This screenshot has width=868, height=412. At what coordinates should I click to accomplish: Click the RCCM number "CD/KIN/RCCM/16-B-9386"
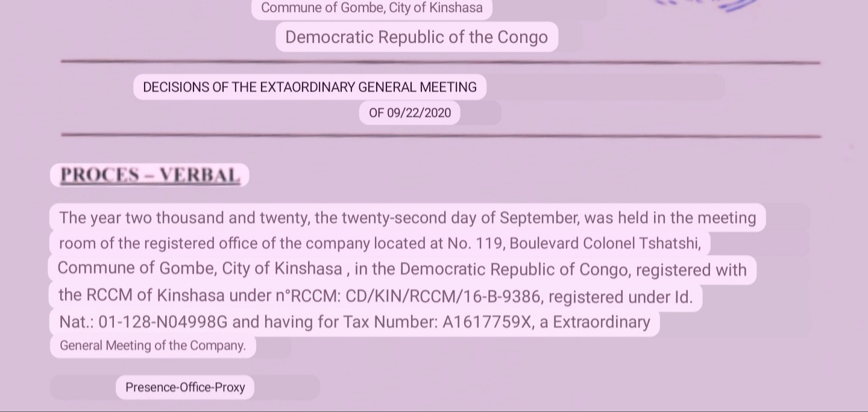[443, 296]
